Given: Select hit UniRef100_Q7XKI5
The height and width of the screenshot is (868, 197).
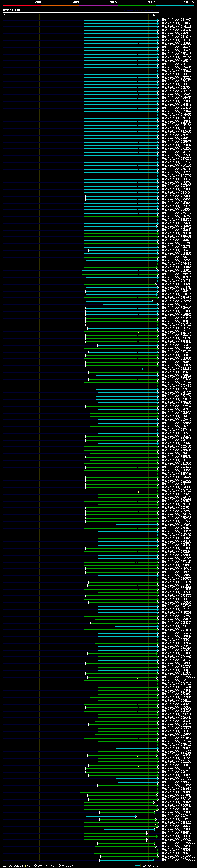Looking at the screenshot, I should click(x=177, y=399).
